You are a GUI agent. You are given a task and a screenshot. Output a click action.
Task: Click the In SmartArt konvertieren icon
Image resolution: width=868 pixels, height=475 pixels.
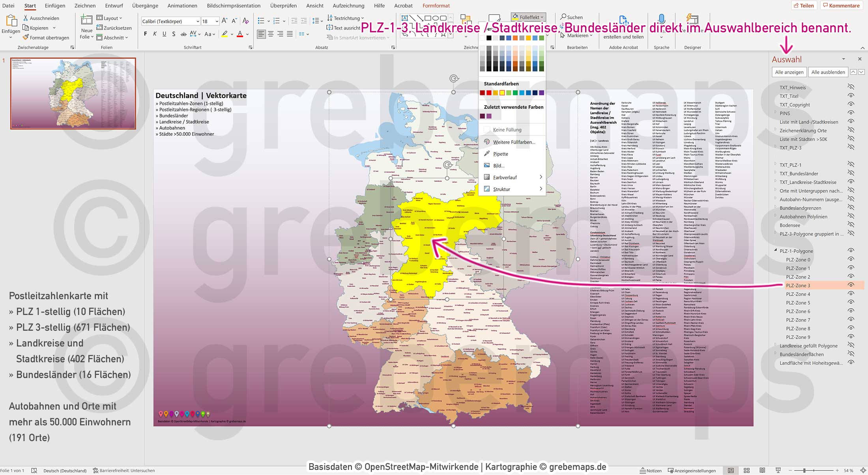330,37
